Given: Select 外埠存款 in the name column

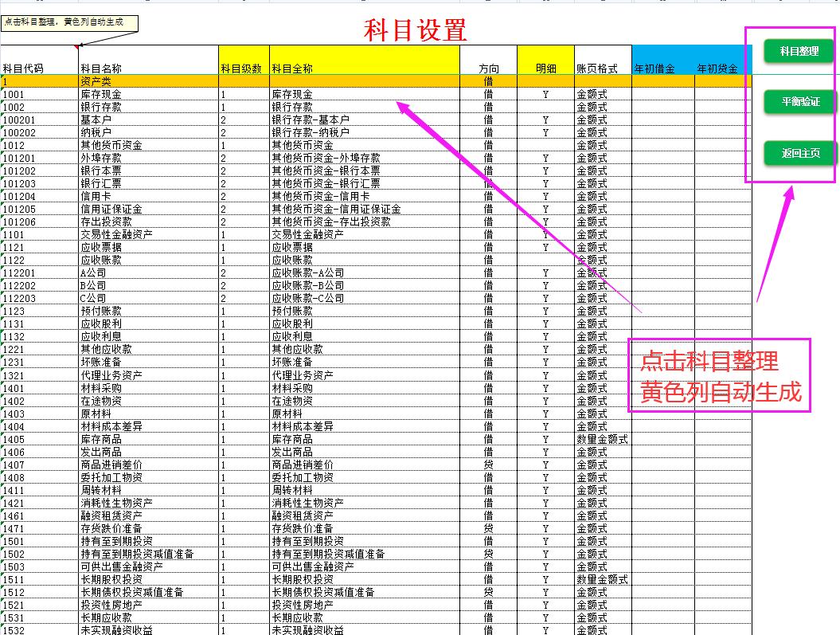Looking at the screenshot, I should click(x=148, y=158).
